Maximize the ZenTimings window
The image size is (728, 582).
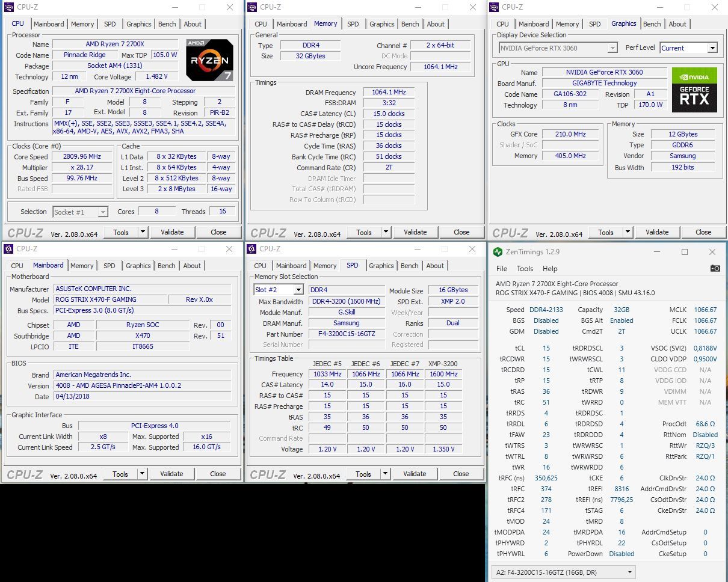point(685,252)
